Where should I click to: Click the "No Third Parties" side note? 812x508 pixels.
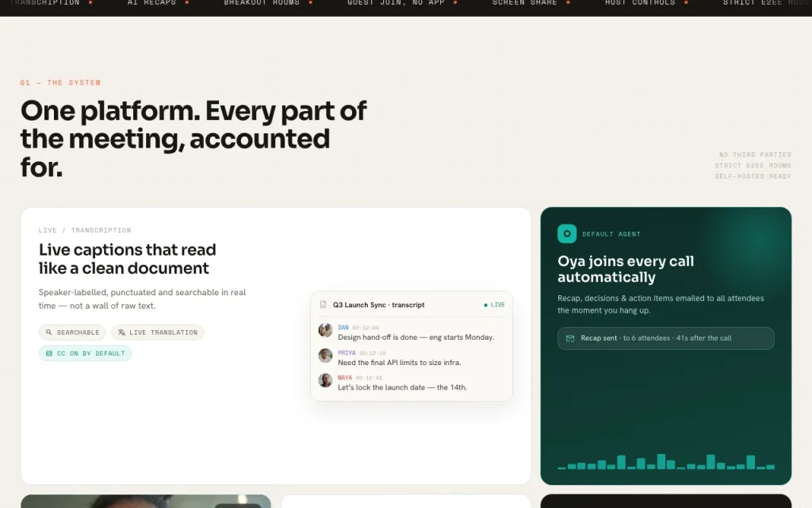(755, 155)
